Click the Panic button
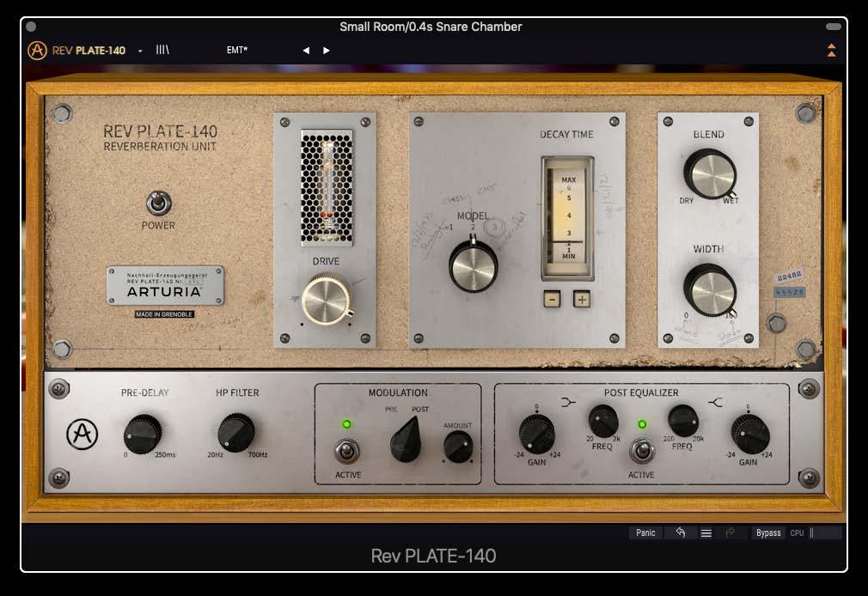The width and height of the screenshot is (868, 596). point(645,533)
